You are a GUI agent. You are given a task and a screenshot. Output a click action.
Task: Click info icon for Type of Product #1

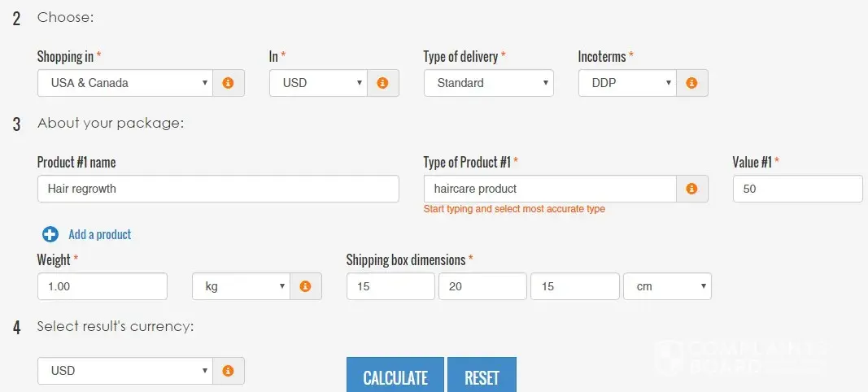pyautogui.click(x=691, y=189)
